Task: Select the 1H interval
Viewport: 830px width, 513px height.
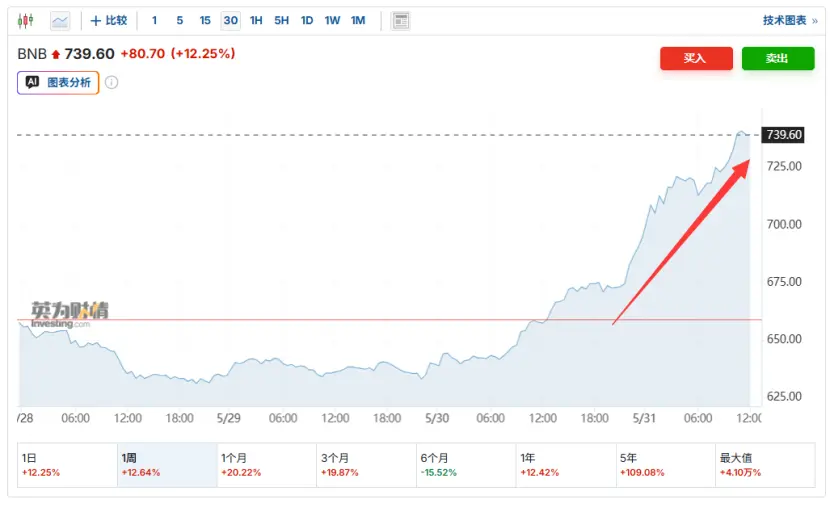Action: tap(256, 21)
